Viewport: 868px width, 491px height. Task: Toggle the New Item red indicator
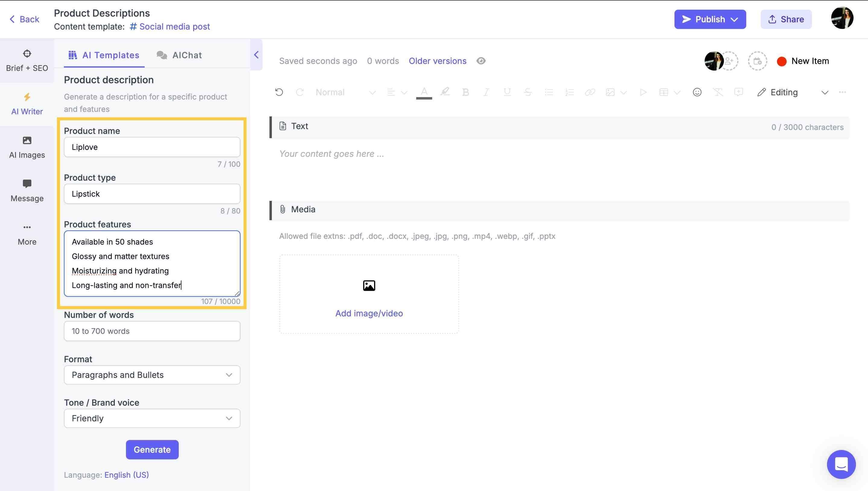click(x=781, y=61)
